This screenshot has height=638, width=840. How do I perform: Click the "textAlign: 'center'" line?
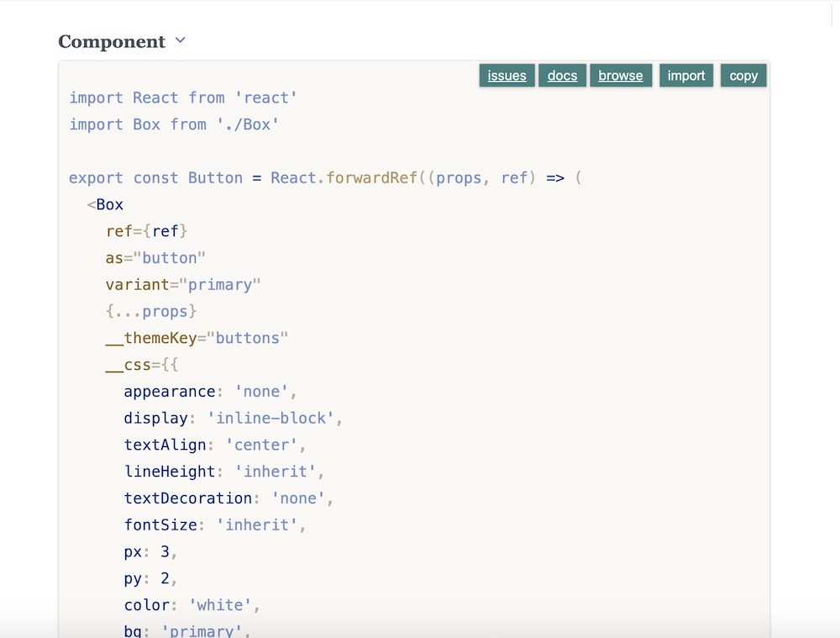[x=215, y=445]
